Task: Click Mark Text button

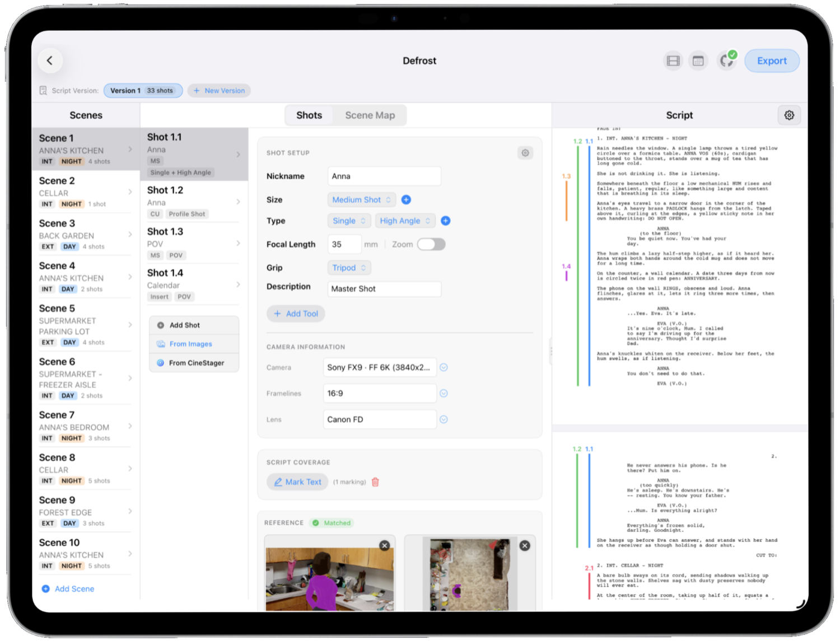Action: [297, 482]
